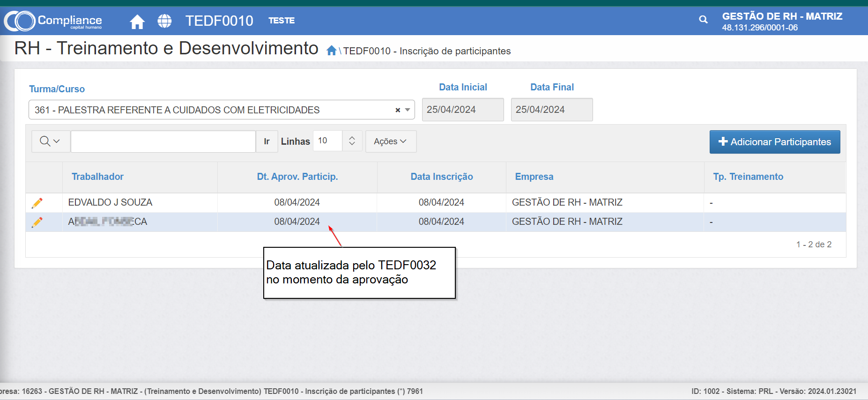Click EDVALDO row approval date 08/04/2024
The height and width of the screenshot is (400, 868).
coord(297,202)
